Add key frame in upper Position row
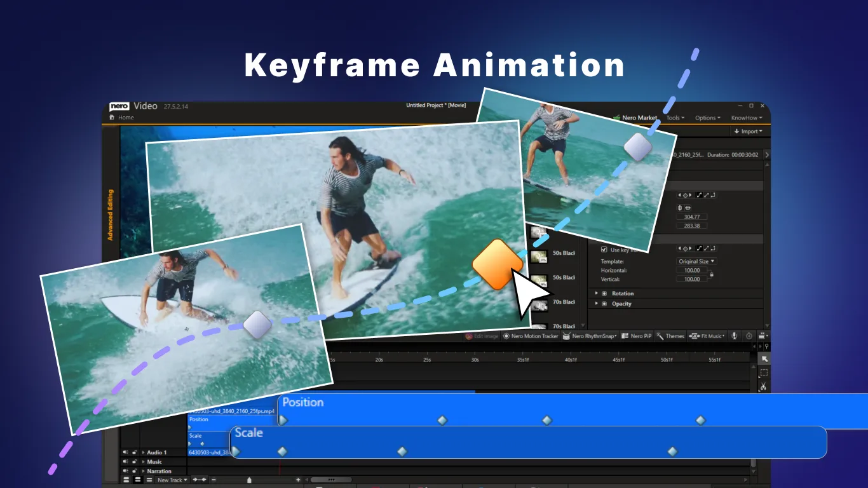This screenshot has height=488, width=868. coord(685,195)
